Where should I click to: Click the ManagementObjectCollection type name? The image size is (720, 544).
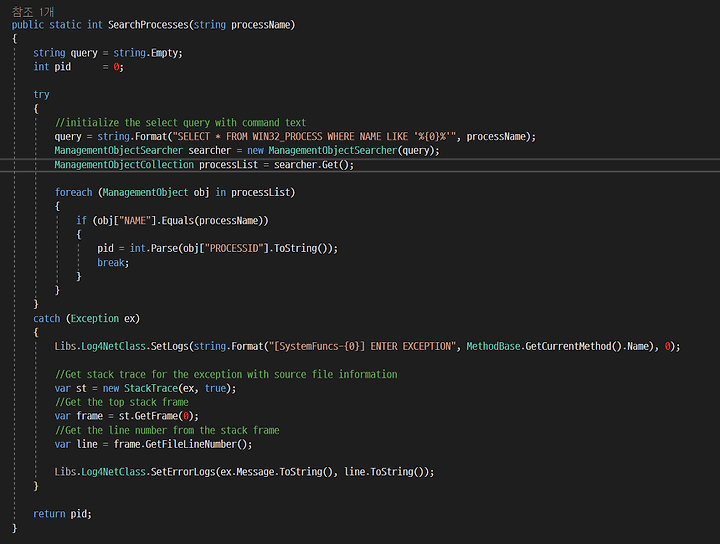[x=124, y=165]
